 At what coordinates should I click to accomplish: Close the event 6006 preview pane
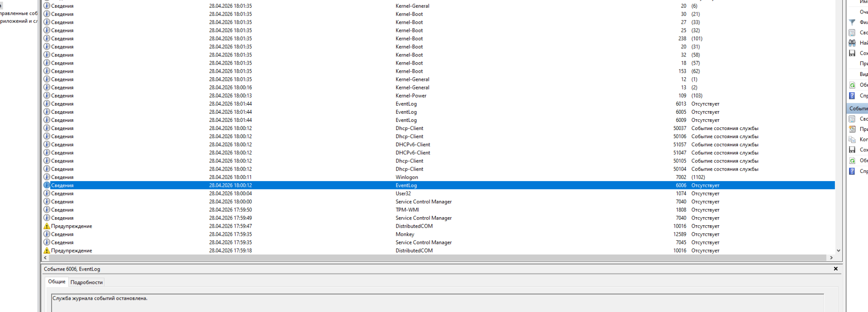(835, 269)
